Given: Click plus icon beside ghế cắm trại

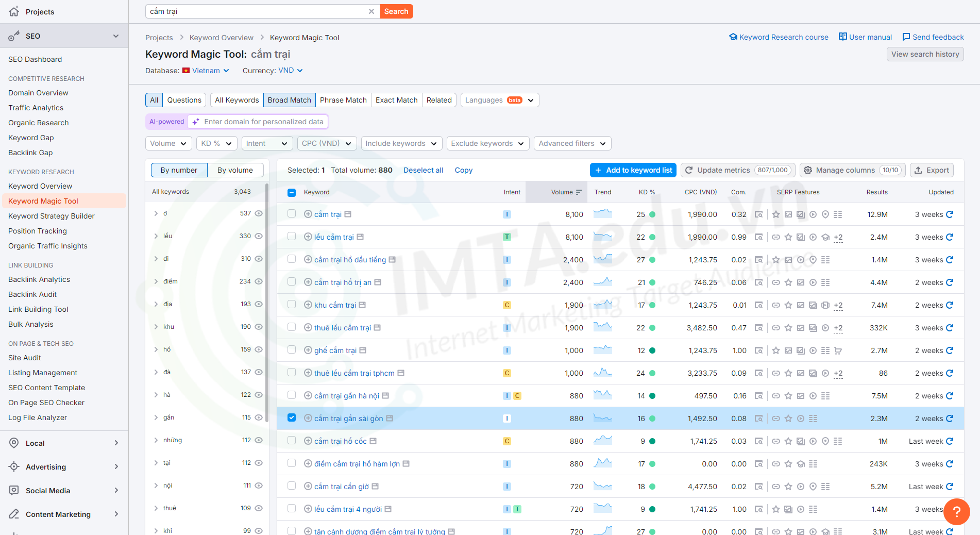Looking at the screenshot, I should coord(308,350).
